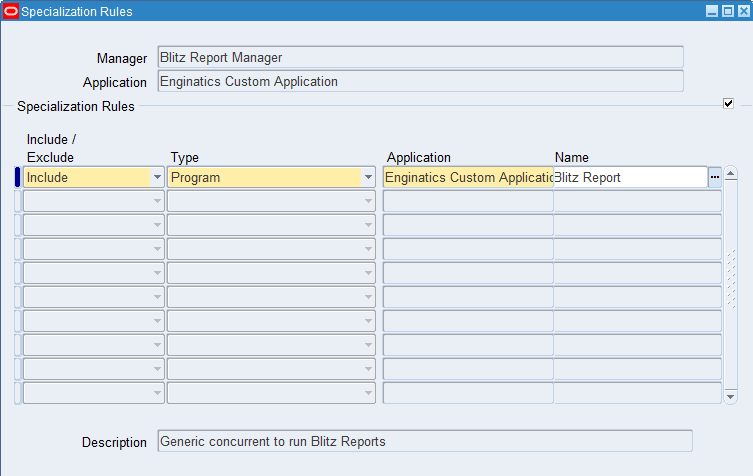753x476 pixels.
Task: Click the scroll up arrow of rules list
Action: point(730,173)
